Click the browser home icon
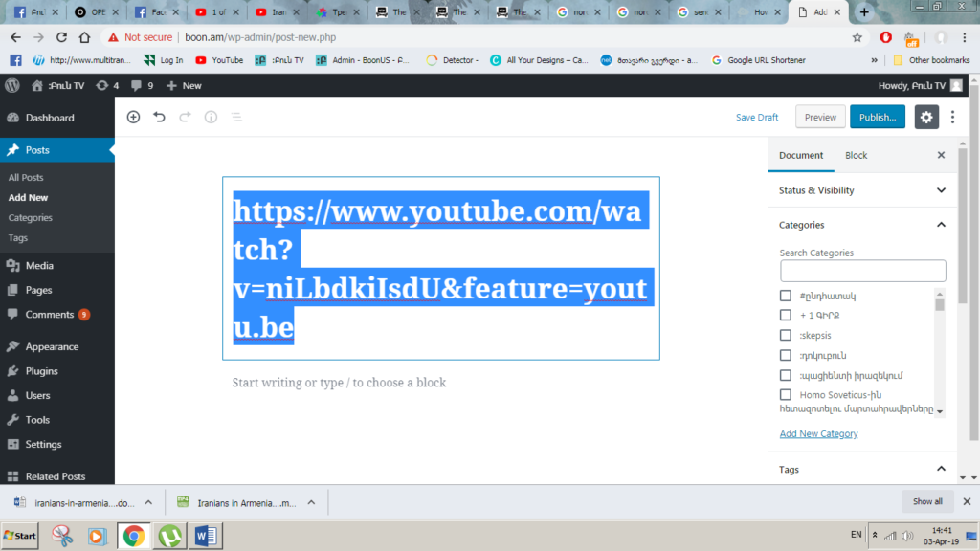Image resolution: width=980 pixels, height=551 pixels. click(x=84, y=37)
